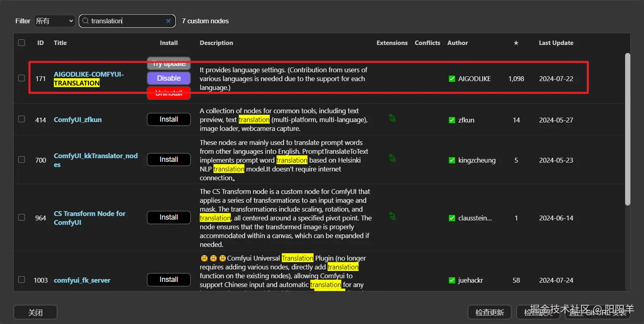The height and width of the screenshot is (324, 644).
Task: Disable the AIGODLIKE-COMFYUI-TRANSLATION node
Action: tap(169, 78)
